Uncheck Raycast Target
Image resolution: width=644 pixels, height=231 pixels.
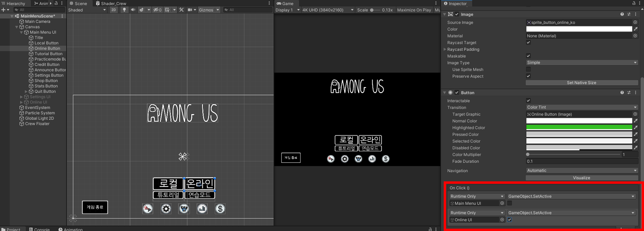click(528, 43)
